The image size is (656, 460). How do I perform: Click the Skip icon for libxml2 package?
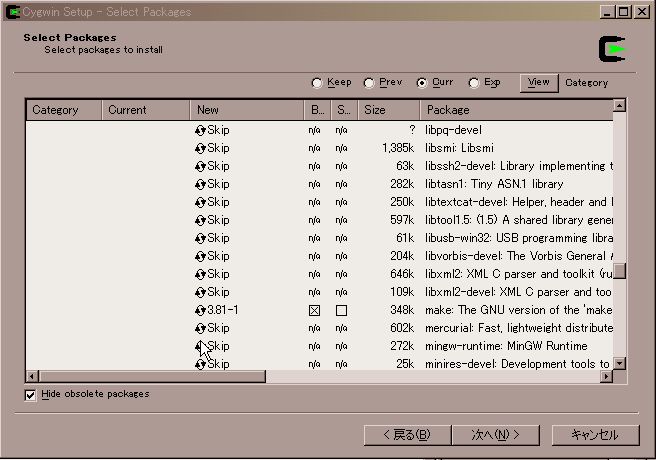point(200,274)
